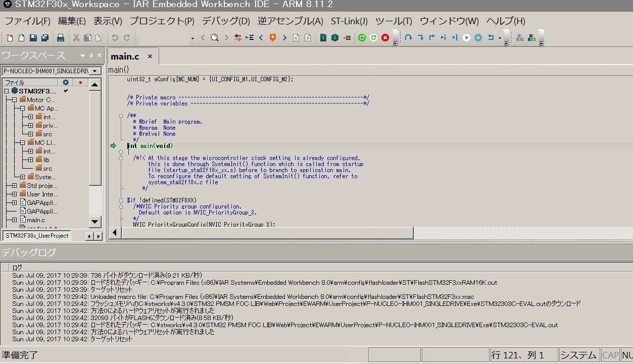Open the ST-Link(J) menu

click(x=349, y=21)
